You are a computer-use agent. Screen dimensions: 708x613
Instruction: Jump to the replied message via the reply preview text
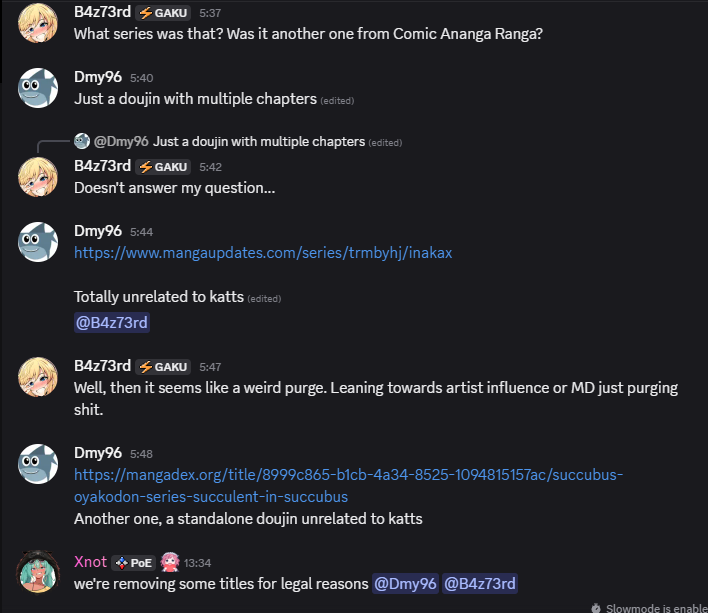coord(258,141)
